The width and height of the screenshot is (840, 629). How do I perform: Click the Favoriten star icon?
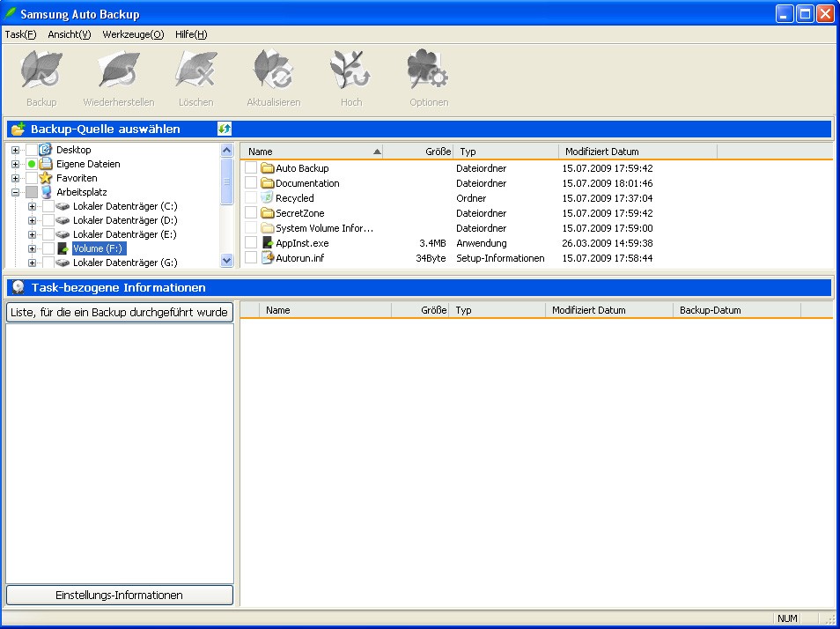tap(46, 178)
